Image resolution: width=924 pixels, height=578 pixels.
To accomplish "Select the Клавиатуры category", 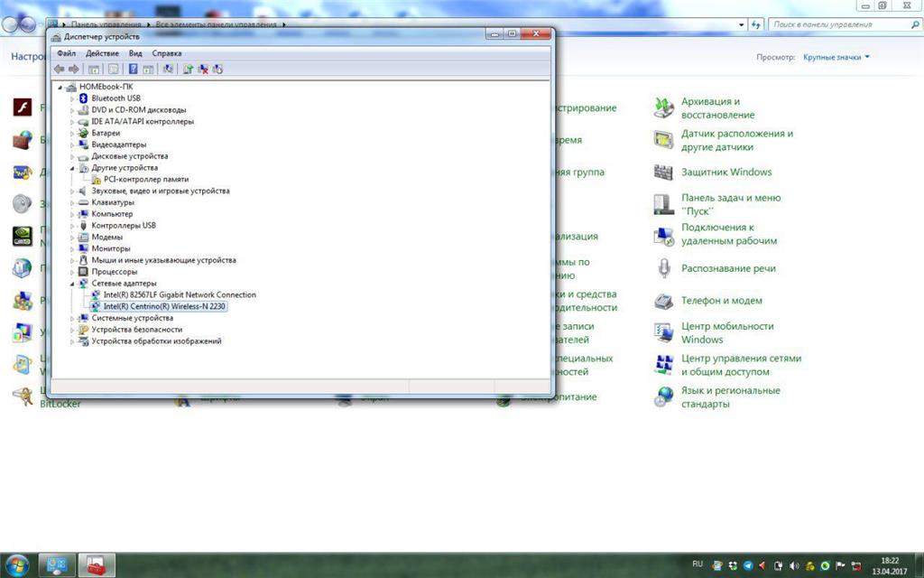I will point(113,202).
